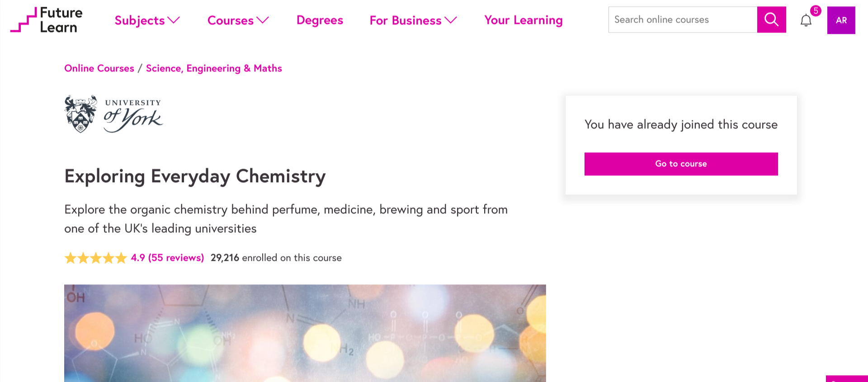Click the 4.9 star rating display
The image size is (868, 382).
tap(137, 257)
